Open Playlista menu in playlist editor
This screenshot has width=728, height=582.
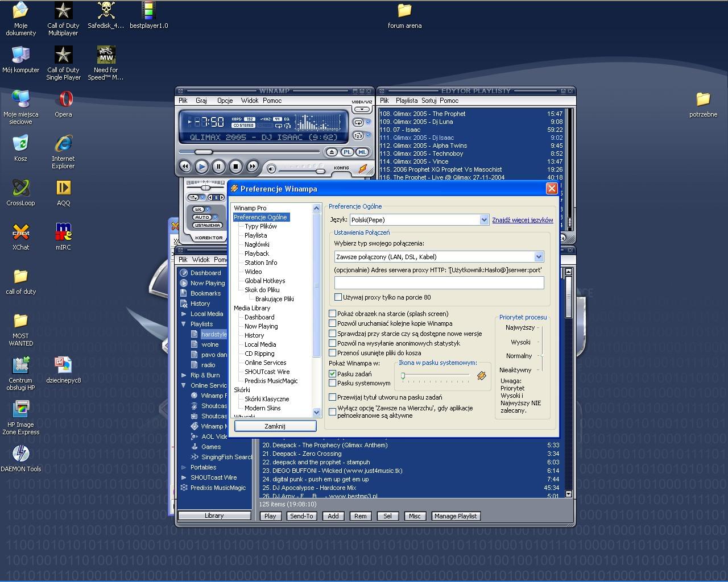(407, 101)
